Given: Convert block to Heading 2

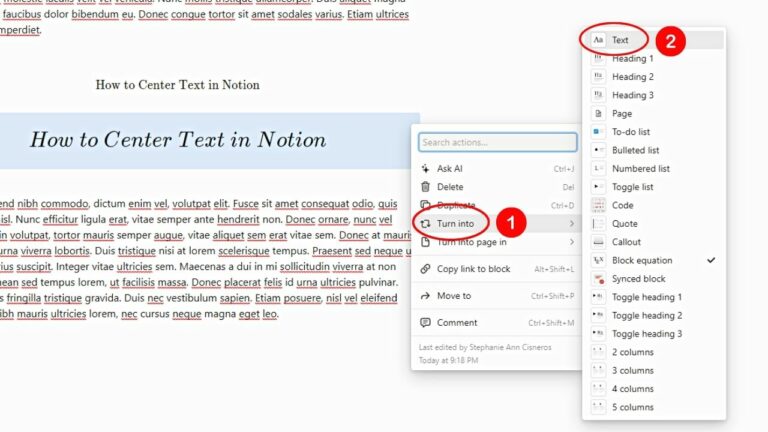Looking at the screenshot, I should (x=654, y=77).
